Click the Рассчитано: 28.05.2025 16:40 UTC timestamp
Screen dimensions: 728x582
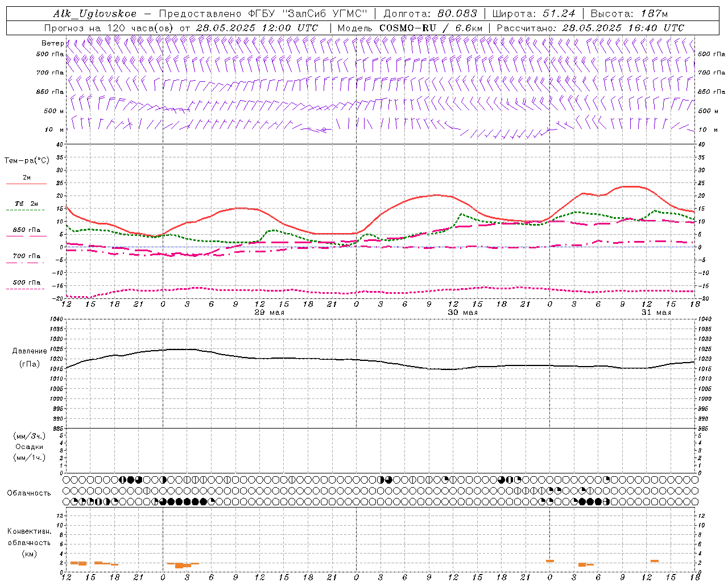tap(590, 28)
